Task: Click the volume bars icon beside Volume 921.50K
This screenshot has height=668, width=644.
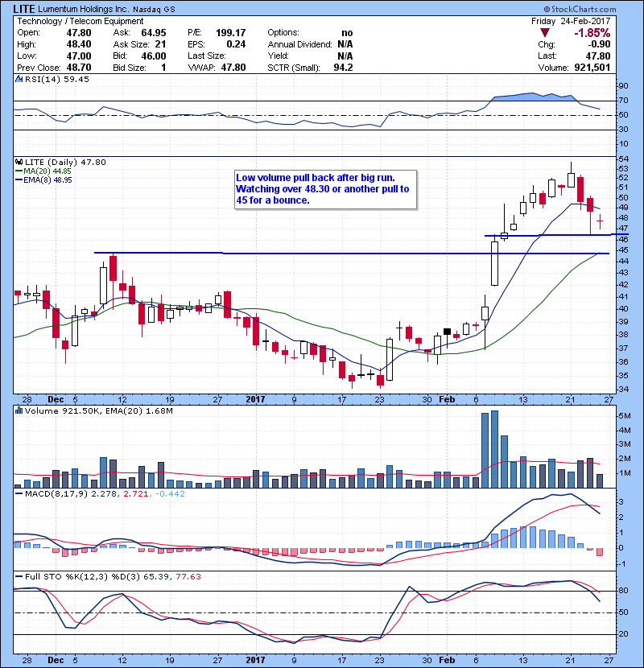Action: [x=19, y=410]
